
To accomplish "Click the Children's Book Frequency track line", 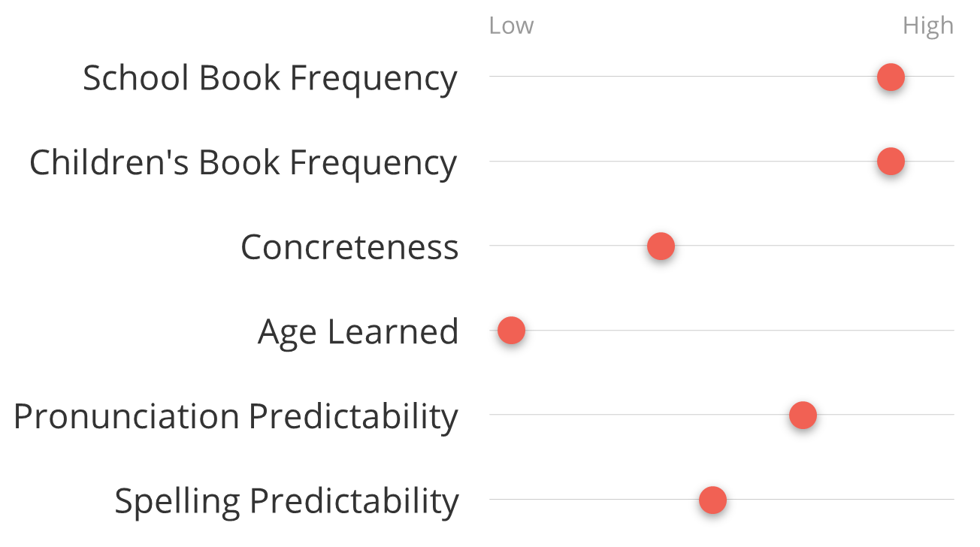I will (x=721, y=162).
